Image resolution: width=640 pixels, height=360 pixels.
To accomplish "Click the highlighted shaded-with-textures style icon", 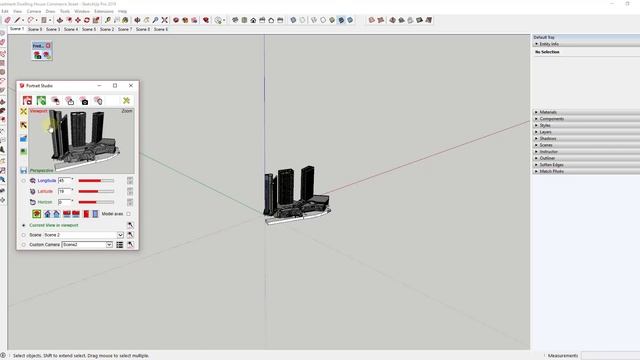I will coord(341,20).
